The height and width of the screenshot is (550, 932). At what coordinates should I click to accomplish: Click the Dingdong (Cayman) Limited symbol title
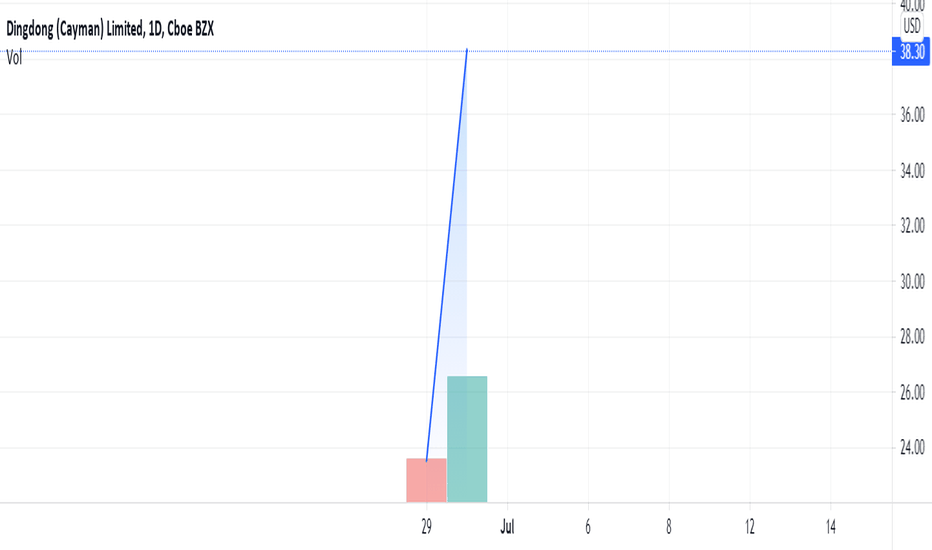75,29
